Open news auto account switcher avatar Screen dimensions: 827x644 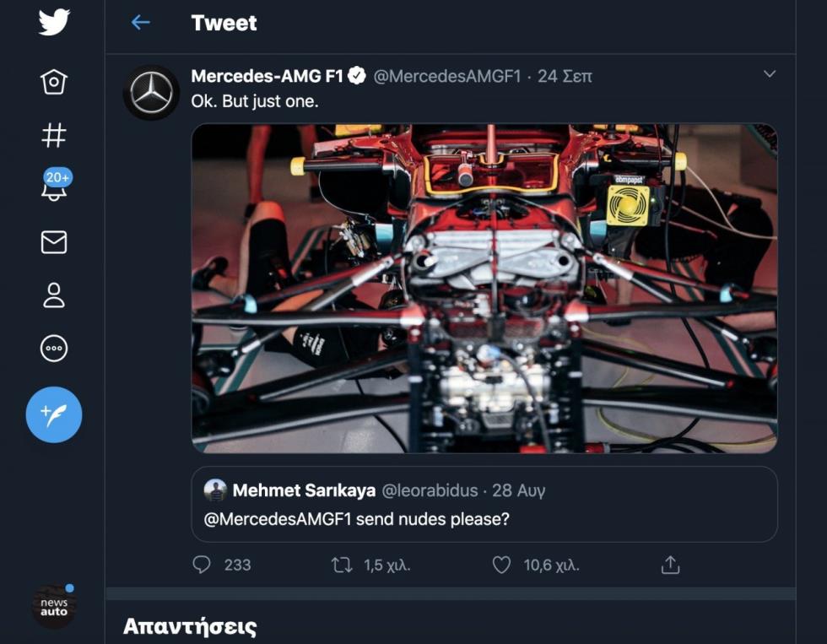[x=54, y=606]
